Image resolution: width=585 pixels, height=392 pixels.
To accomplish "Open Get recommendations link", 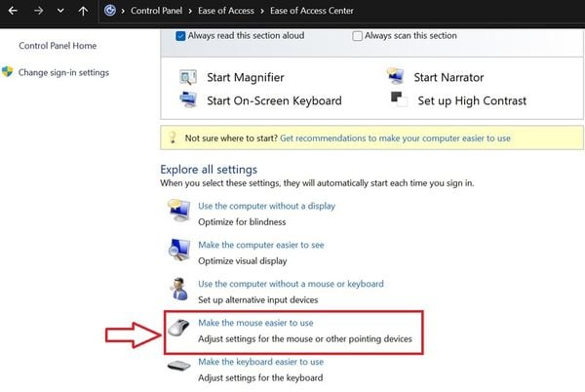I will (x=395, y=138).
